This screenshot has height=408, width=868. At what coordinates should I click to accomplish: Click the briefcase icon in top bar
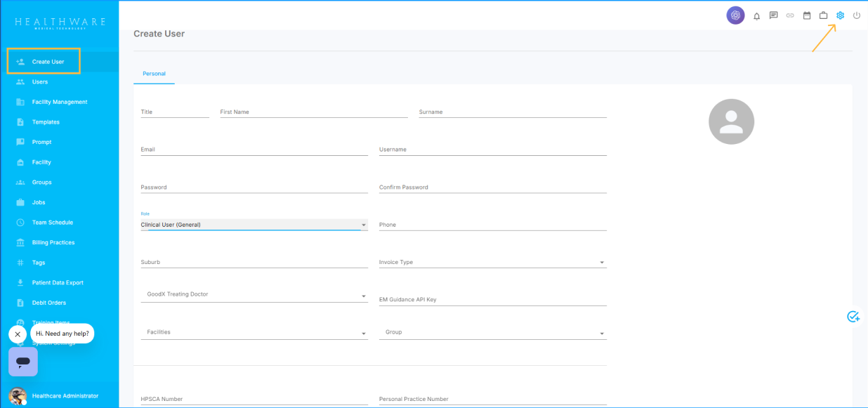pyautogui.click(x=824, y=15)
